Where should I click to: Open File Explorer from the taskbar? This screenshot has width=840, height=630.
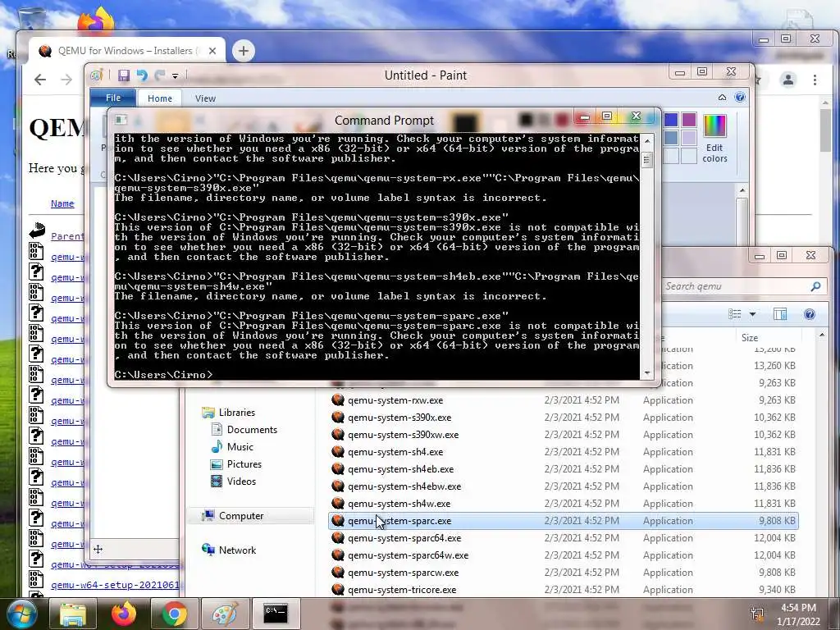tap(73, 614)
